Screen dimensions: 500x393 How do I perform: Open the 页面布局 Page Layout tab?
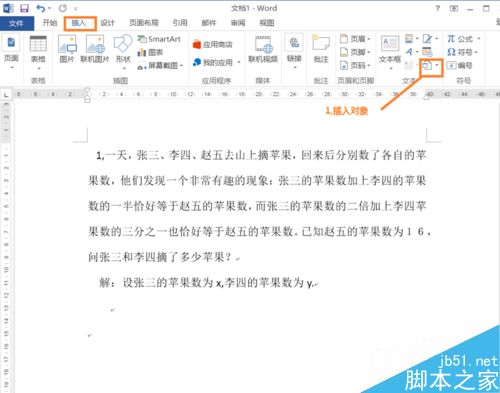click(144, 23)
